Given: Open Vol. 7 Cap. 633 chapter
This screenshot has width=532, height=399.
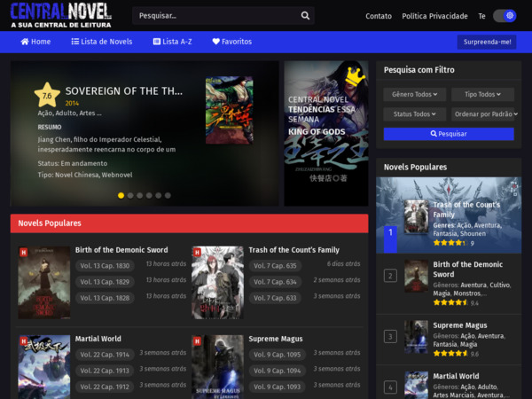Looking at the screenshot, I should pos(275,298).
